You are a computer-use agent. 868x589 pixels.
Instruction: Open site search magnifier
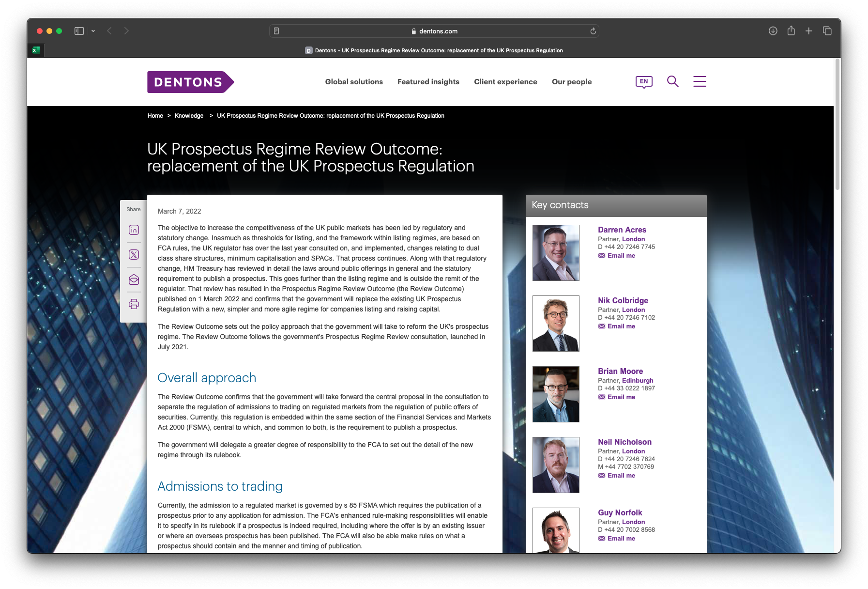pyautogui.click(x=672, y=81)
